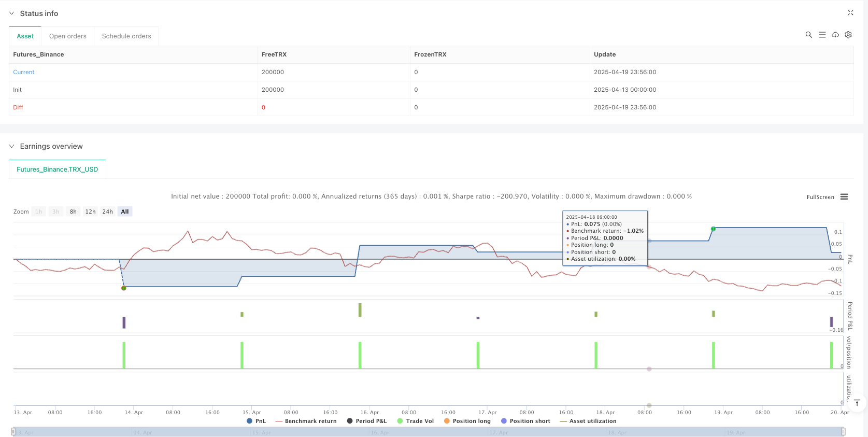Click the Current row link

pos(24,72)
